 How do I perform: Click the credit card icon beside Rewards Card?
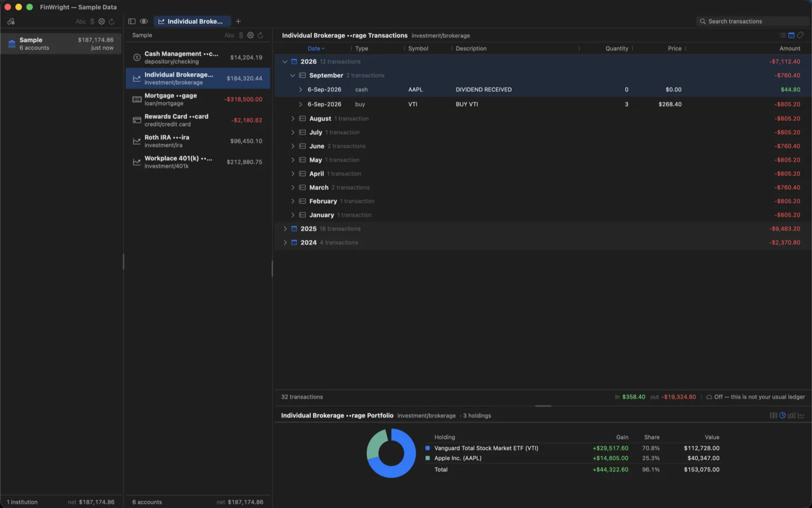(137, 120)
